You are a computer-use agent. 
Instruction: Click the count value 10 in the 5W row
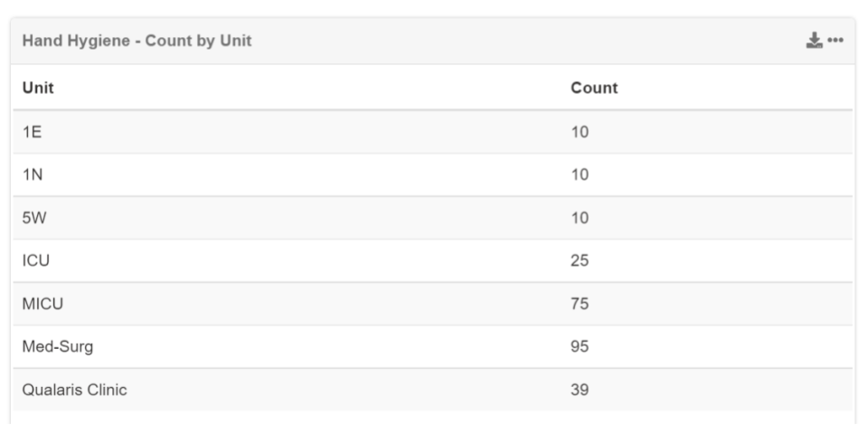pyautogui.click(x=580, y=218)
